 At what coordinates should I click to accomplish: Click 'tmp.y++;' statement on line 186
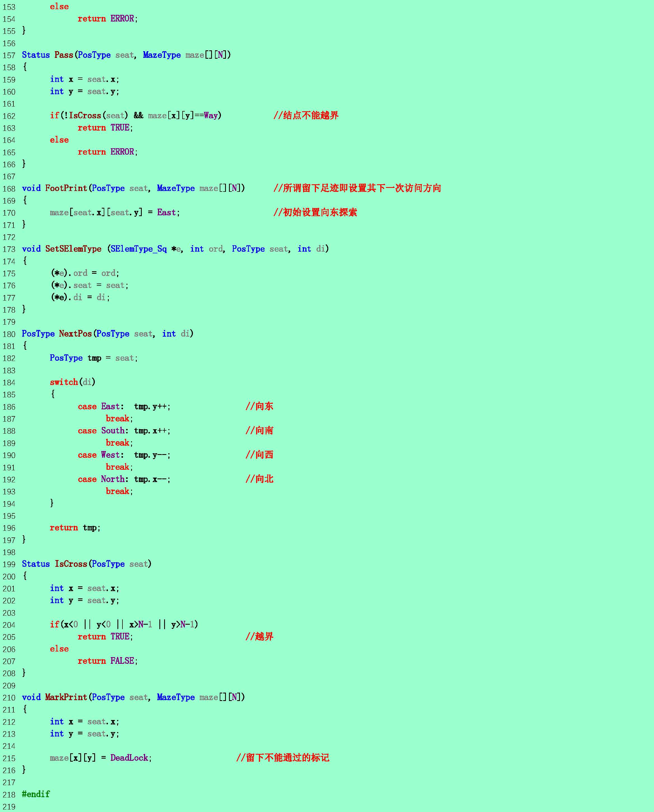(x=152, y=407)
